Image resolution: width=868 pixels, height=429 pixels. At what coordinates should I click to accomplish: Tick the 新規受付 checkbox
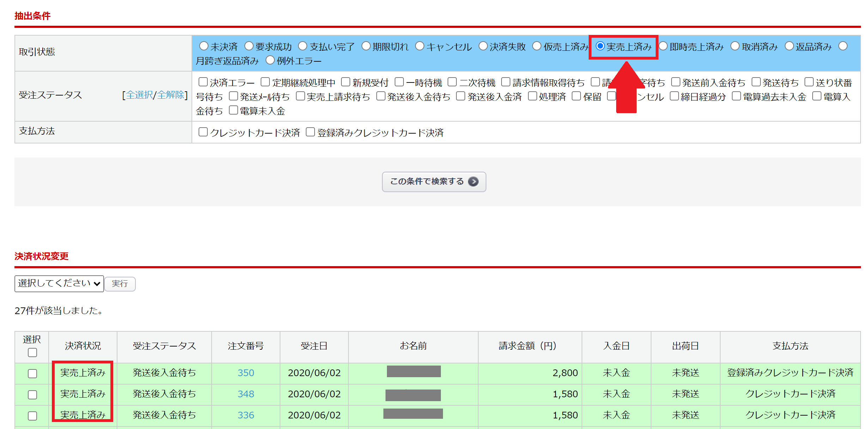click(x=346, y=82)
